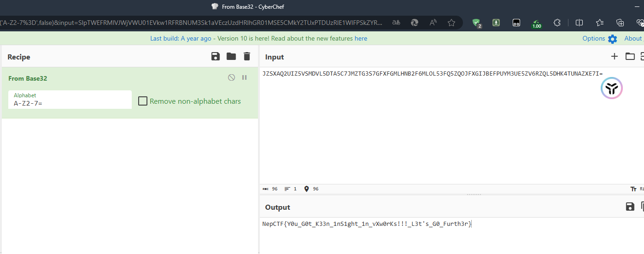644x254 pixels.
Task: Load a recipe using the folder icon
Action: 231,56
